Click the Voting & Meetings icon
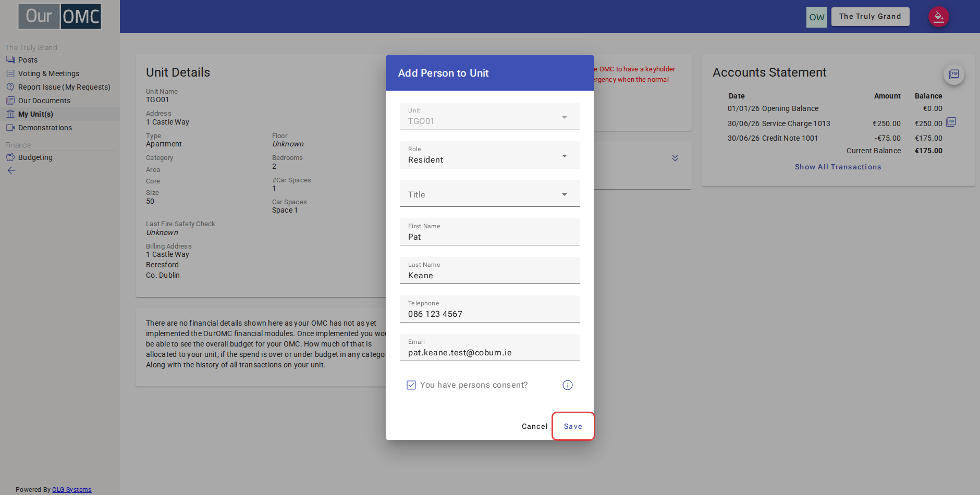The height and width of the screenshot is (495, 980). (x=10, y=73)
